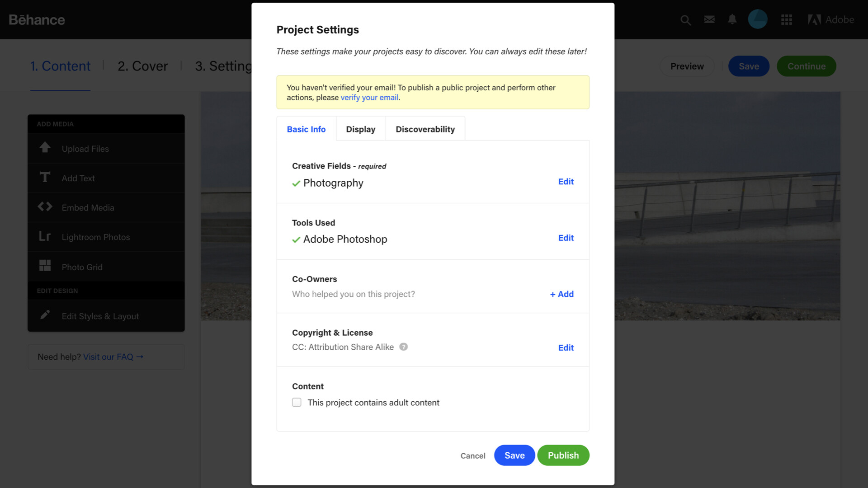Click the copyright license help question icon

pyautogui.click(x=403, y=347)
